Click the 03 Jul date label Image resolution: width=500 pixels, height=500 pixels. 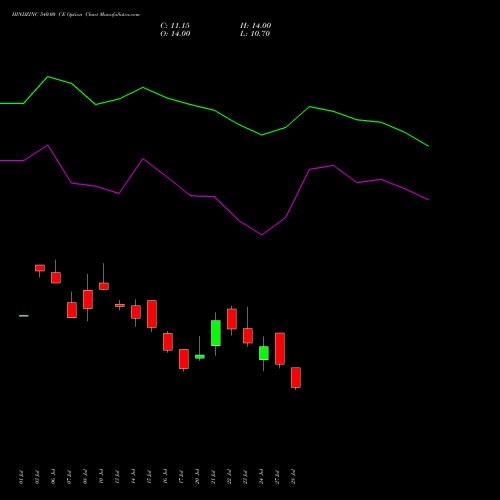pos(37,477)
